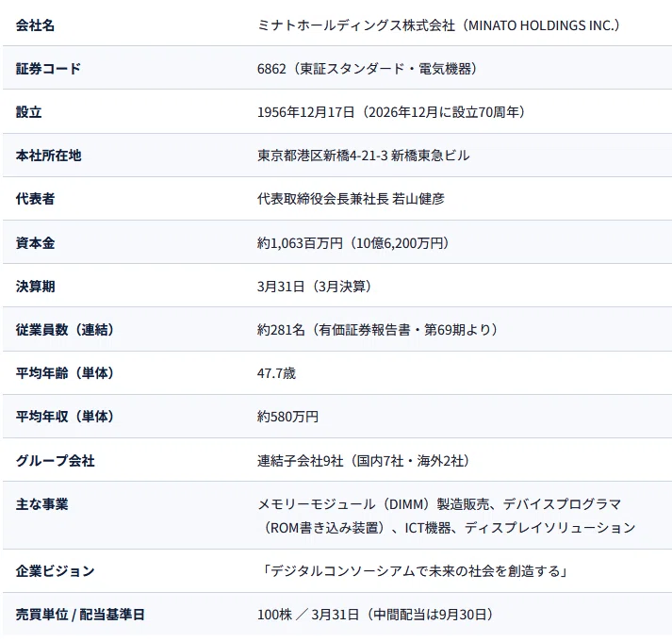Viewport: 672px width, 641px height.
Task: Click the founding date 1956年12月17日 value
Action: (x=391, y=112)
